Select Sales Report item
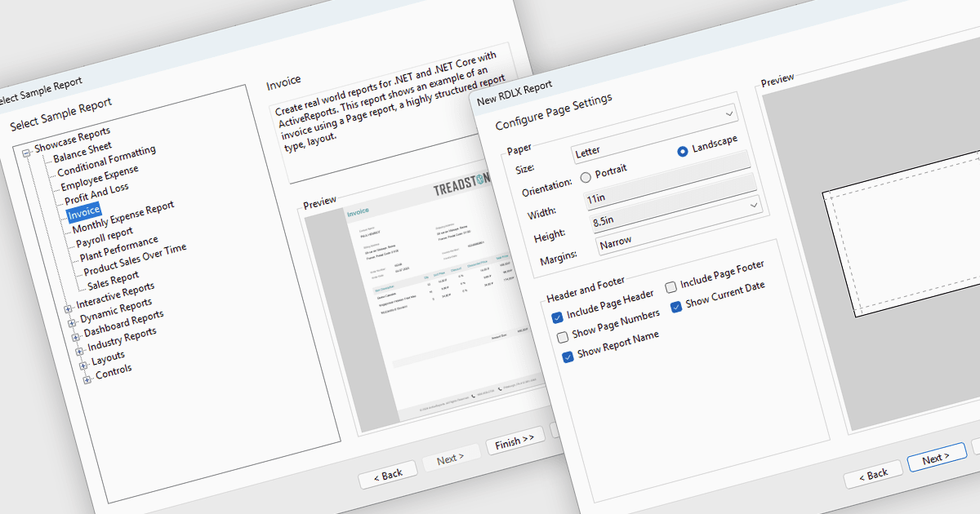 tap(113, 281)
